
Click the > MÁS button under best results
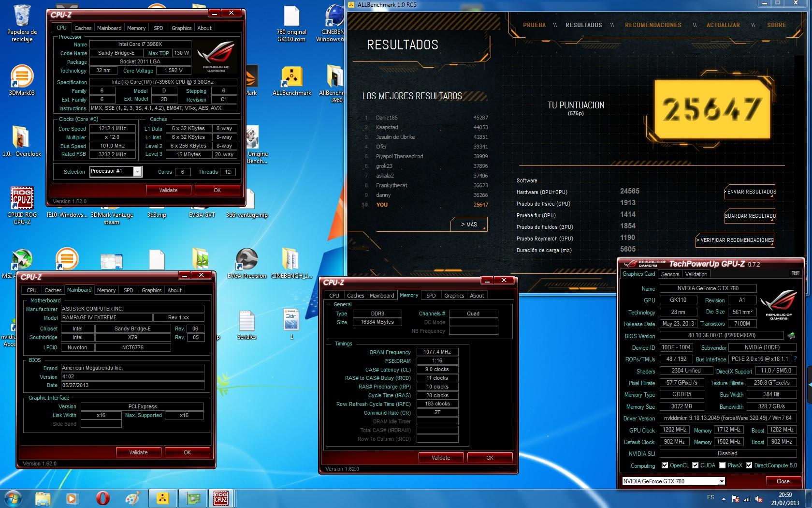pyautogui.click(x=469, y=224)
